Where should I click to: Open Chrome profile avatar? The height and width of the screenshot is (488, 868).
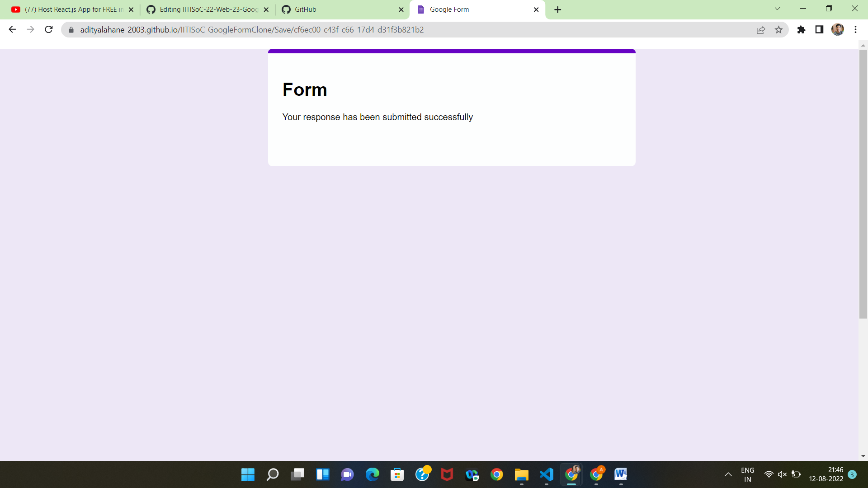[837, 30]
